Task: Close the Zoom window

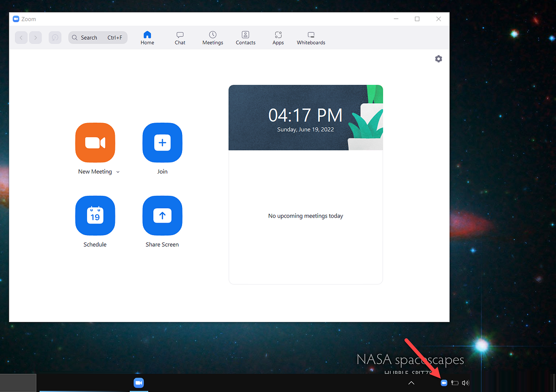Action: (x=438, y=19)
